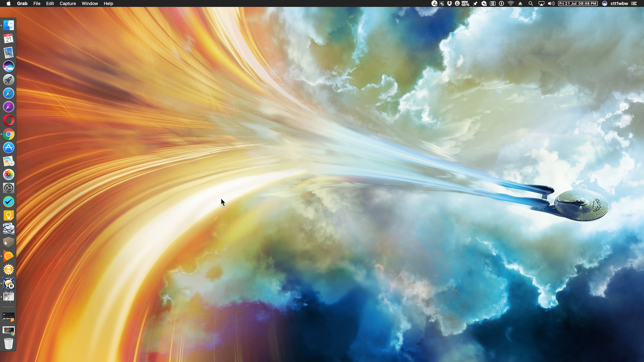Click the pushpin menu bar icon

click(475, 3)
